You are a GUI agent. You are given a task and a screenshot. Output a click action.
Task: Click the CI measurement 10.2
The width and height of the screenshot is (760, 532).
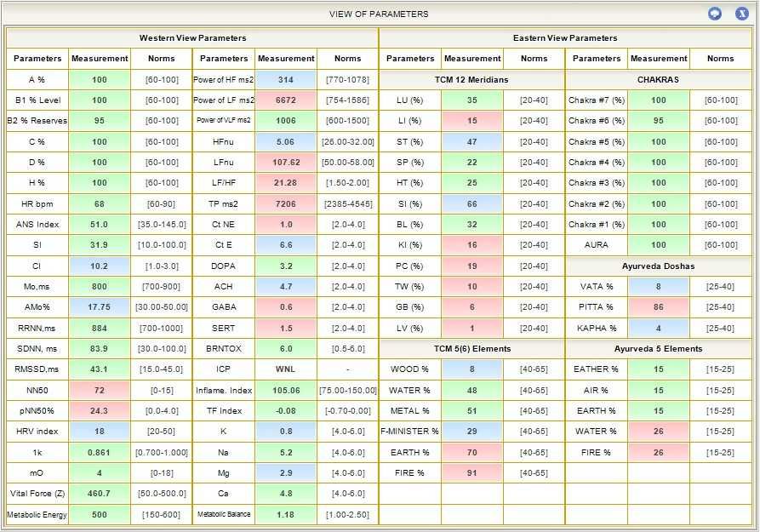coord(100,266)
